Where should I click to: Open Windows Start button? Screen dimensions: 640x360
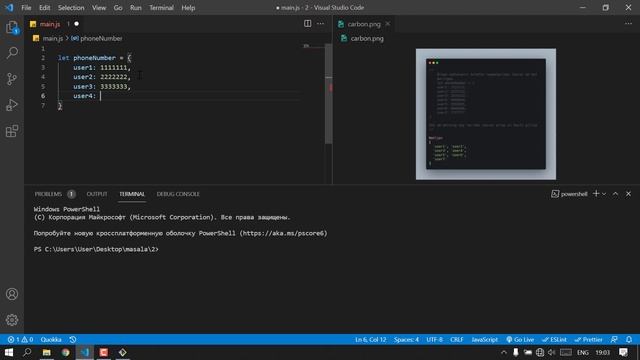[9, 352]
